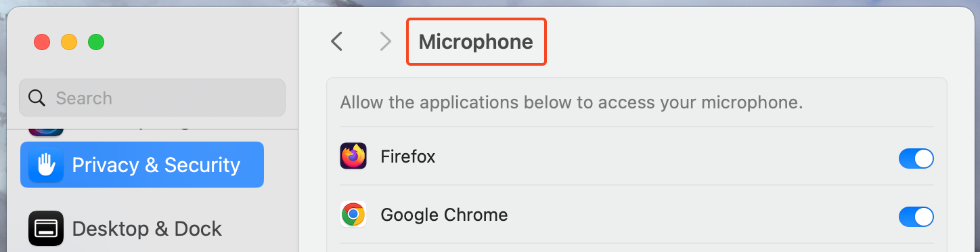The width and height of the screenshot is (980, 252).
Task: Zoom window with the green button
Action: coord(96,42)
